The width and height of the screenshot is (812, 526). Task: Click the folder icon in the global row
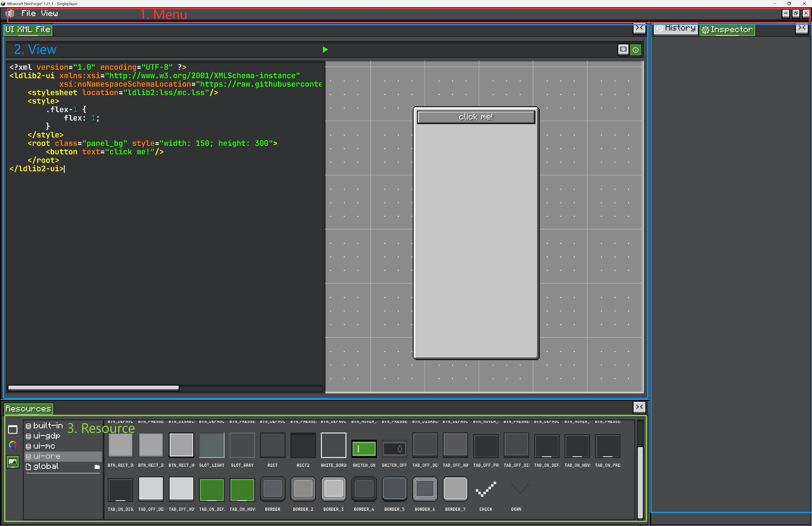97,467
